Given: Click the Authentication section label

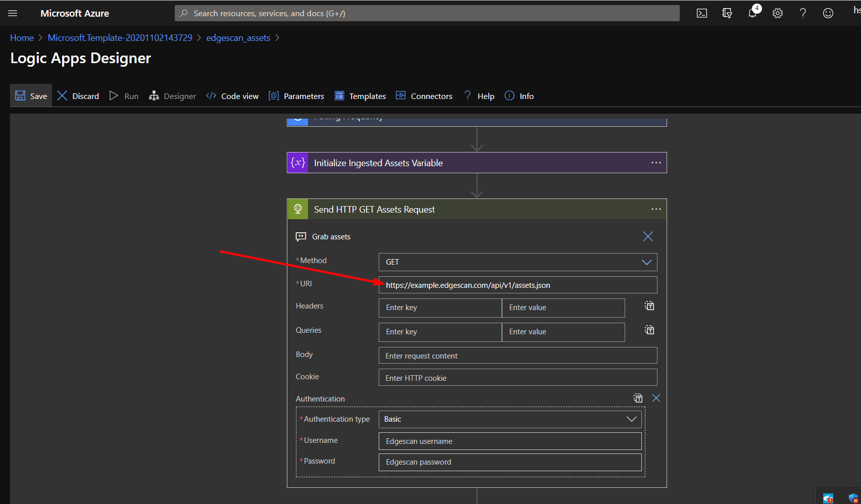Looking at the screenshot, I should click(x=320, y=398).
